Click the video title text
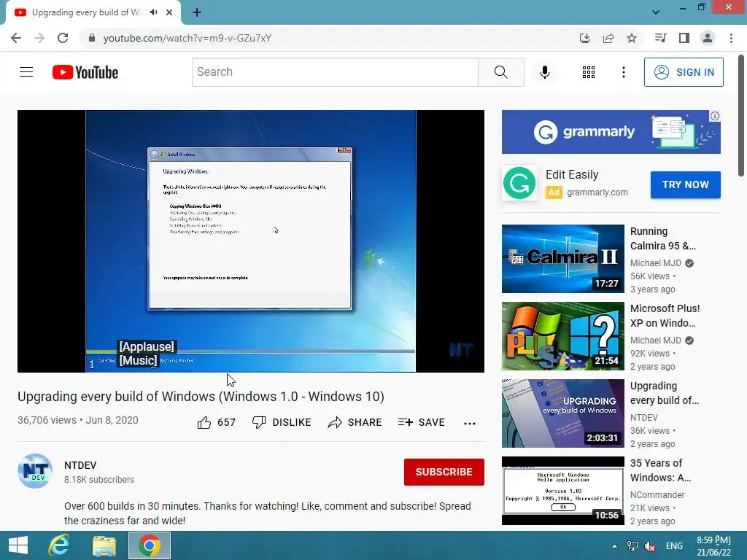747x560 pixels. pos(201,396)
